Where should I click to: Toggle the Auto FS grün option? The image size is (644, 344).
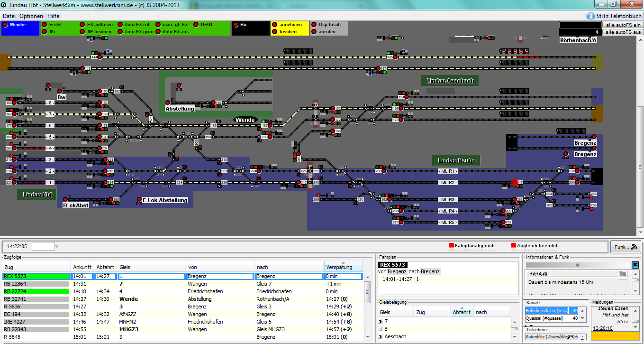[120, 32]
